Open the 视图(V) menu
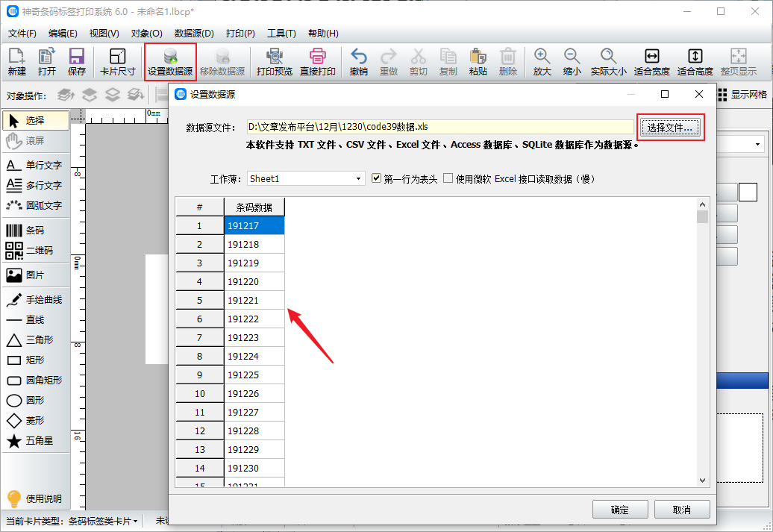This screenshot has height=532, width=773. click(104, 34)
